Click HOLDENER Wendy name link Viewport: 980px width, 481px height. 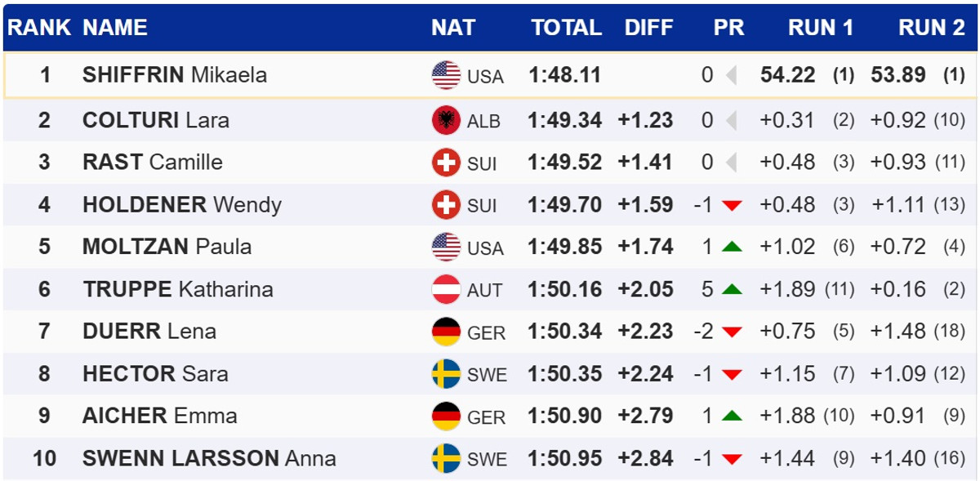tap(182, 205)
